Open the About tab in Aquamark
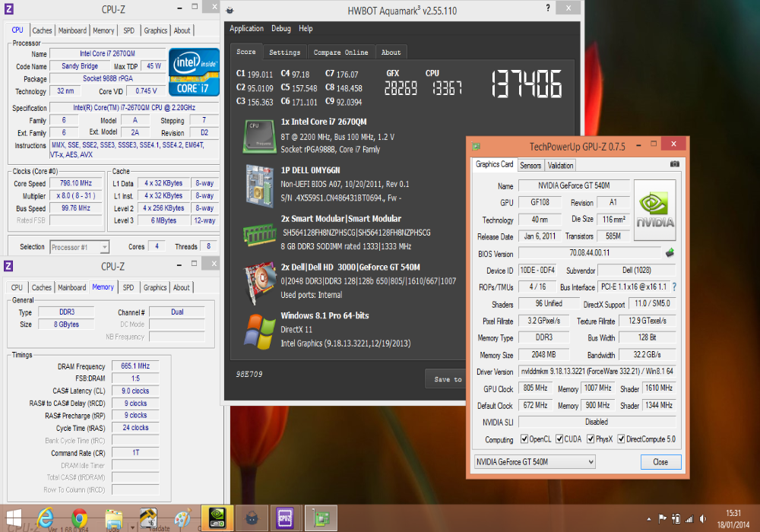 pyautogui.click(x=391, y=52)
